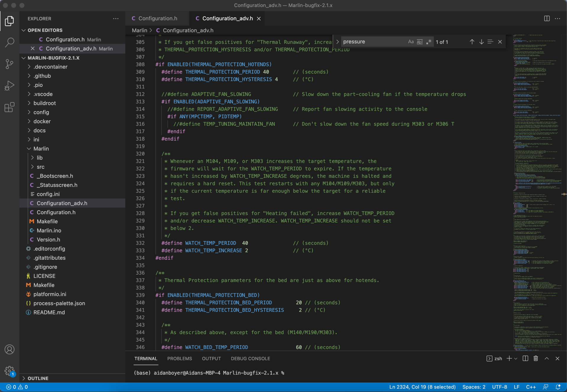Toggle Use Regular Expression in find widget

429,42
